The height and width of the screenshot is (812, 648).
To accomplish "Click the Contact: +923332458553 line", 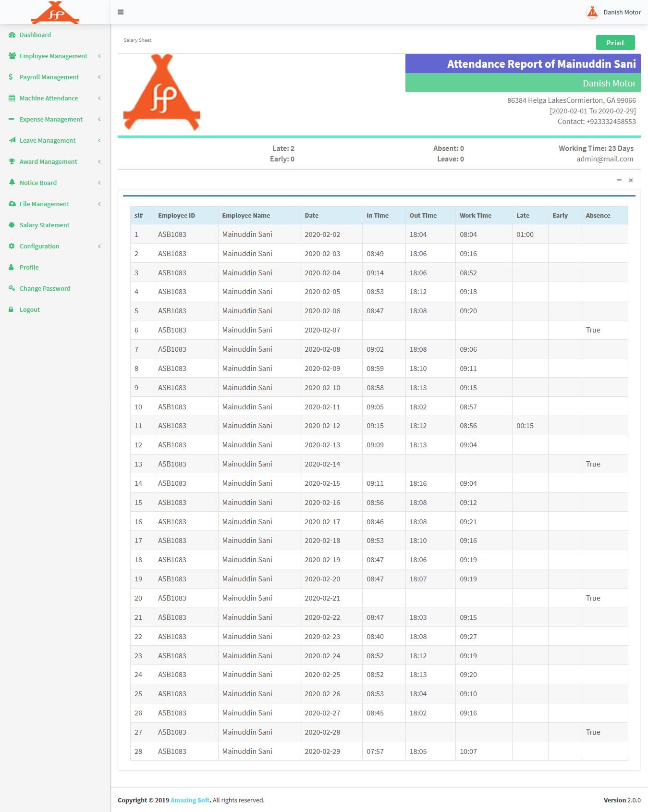I will pyautogui.click(x=597, y=122).
